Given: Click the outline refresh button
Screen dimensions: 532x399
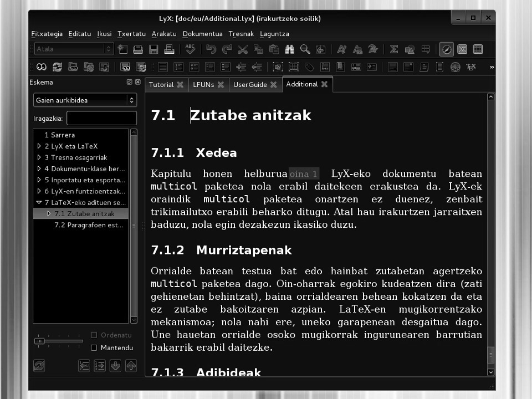Looking at the screenshot, I should point(39,366).
